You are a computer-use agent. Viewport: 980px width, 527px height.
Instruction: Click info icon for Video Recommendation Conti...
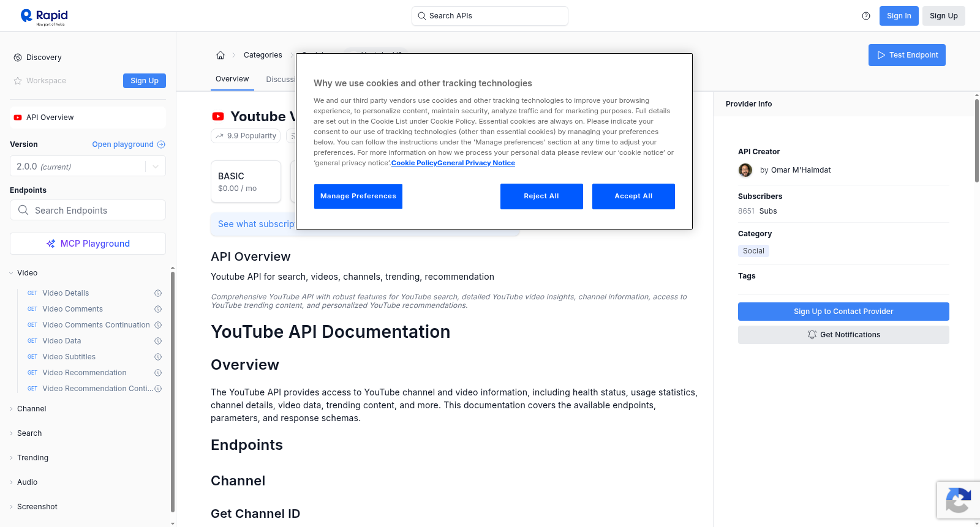coord(158,389)
